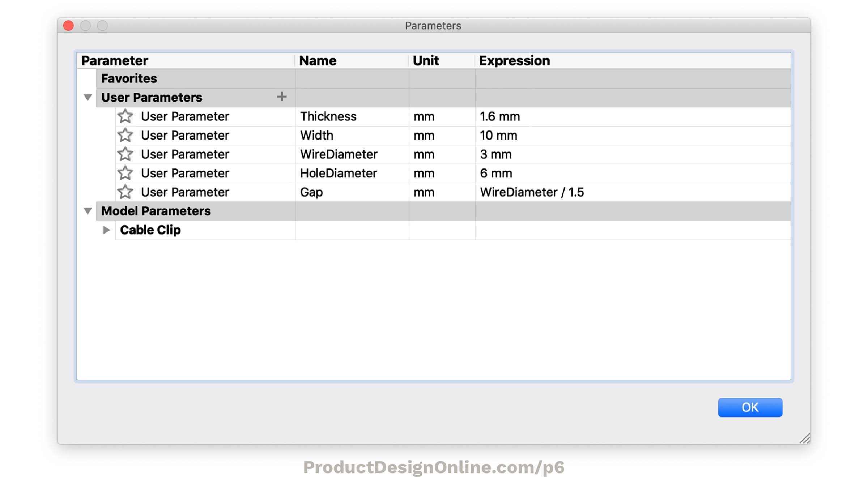Favorite the WireDiameter parameter star

point(125,154)
